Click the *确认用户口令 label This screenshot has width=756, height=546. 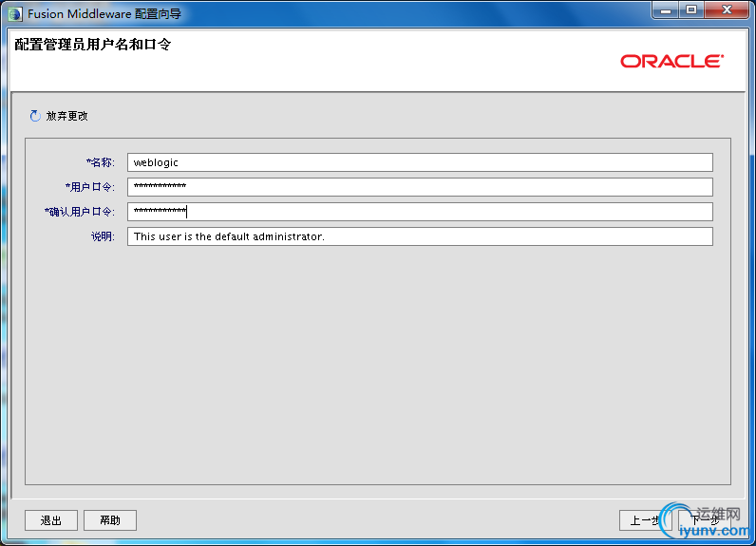(x=80, y=212)
